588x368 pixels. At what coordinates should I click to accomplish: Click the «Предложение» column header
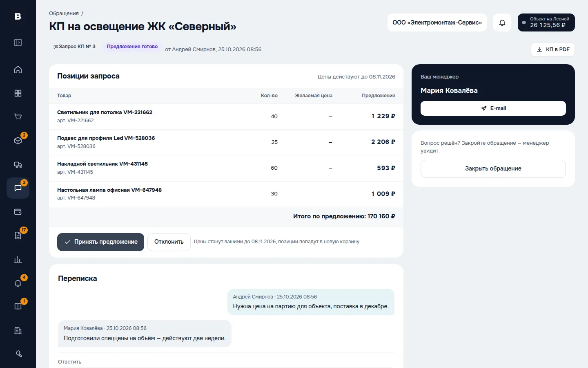[379, 96]
